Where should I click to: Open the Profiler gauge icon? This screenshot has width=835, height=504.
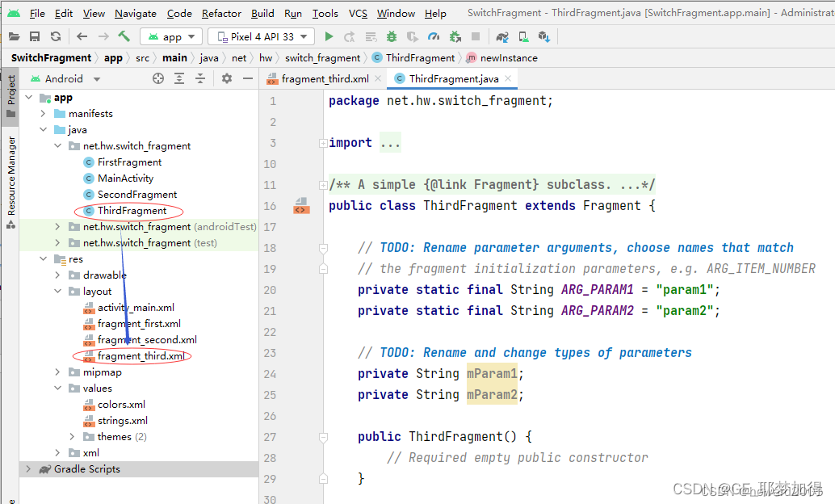[x=434, y=37]
